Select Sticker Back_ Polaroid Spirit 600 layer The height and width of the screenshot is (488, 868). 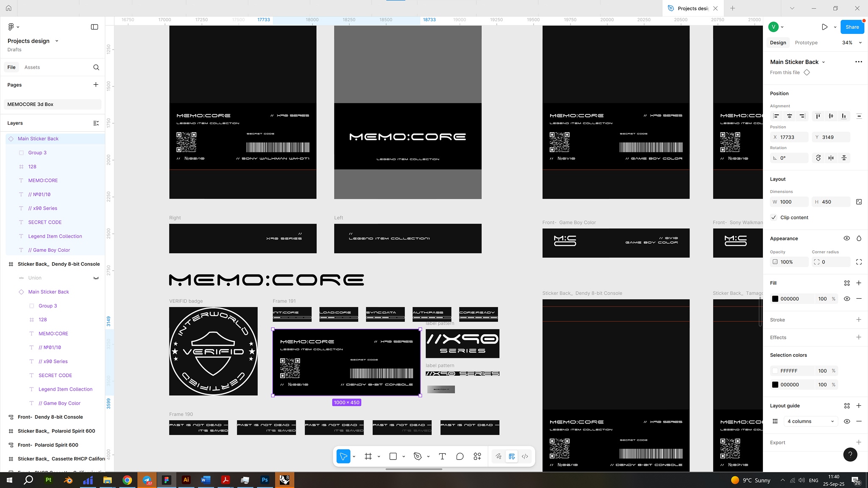[x=56, y=431]
